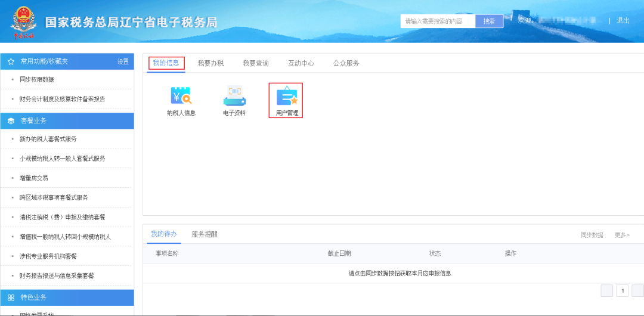Screen dimensions: 644x316
Task: Open 设置 for the favorites panel
Action: [x=123, y=61]
